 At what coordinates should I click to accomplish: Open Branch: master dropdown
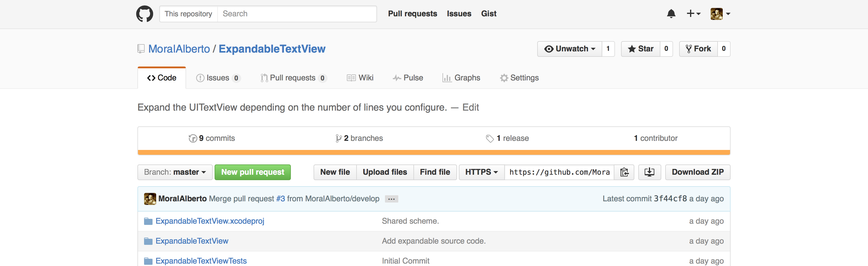(175, 172)
